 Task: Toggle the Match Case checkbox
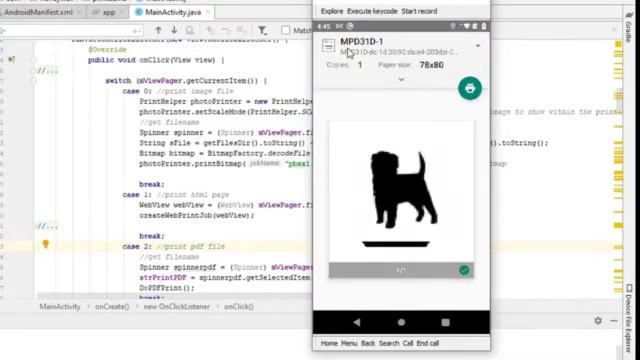coord(286,30)
